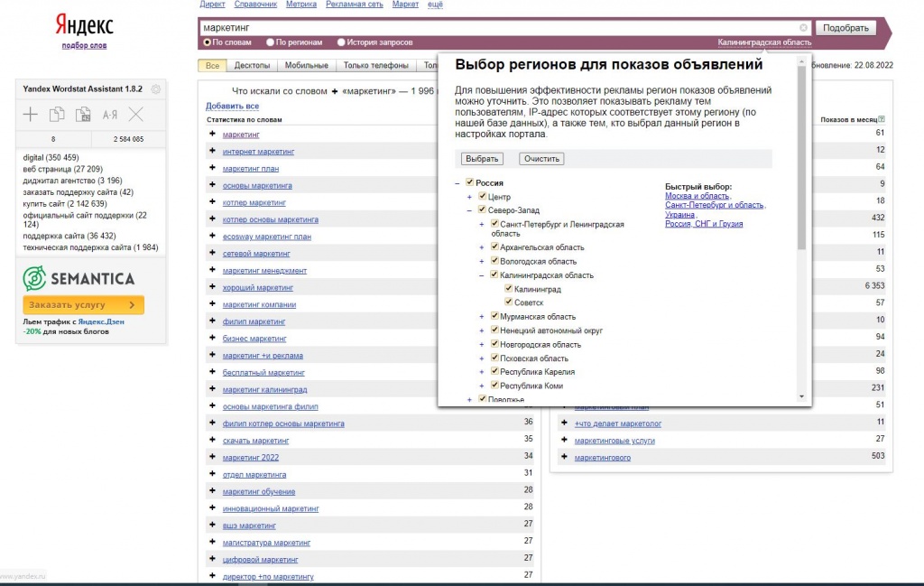Click the "Москва и область" quick select link
Image resolution: width=924 pixels, height=586 pixels.
698,196
